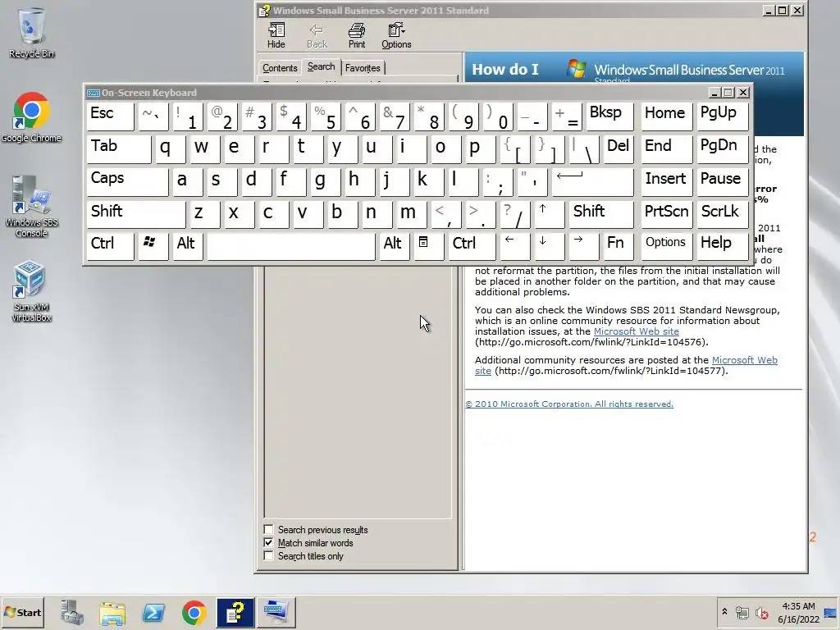This screenshot has height=630, width=840.
Task: Click the Hide toolbar icon in Help window
Action: [276, 36]
